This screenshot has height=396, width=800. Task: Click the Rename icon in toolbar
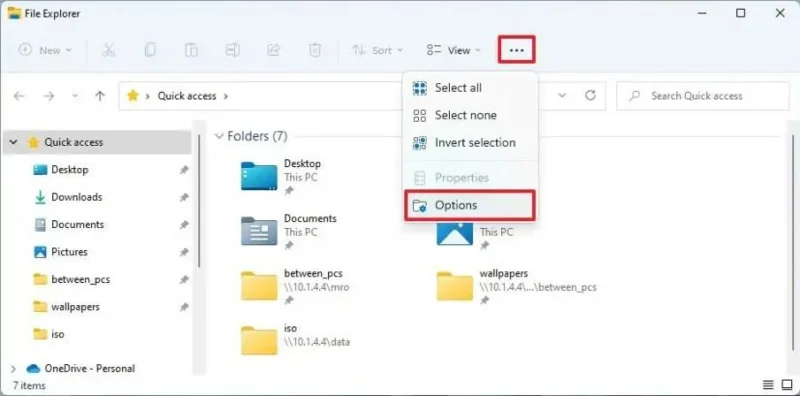[x=233, y=50]
